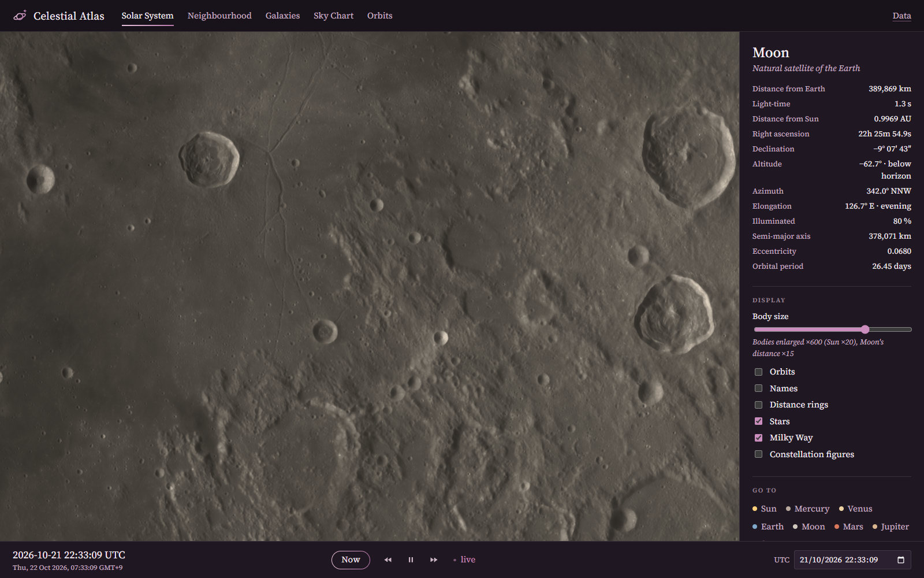Jump to Earth in Go To list
This screenshot has height=578, width=924.
768,527
